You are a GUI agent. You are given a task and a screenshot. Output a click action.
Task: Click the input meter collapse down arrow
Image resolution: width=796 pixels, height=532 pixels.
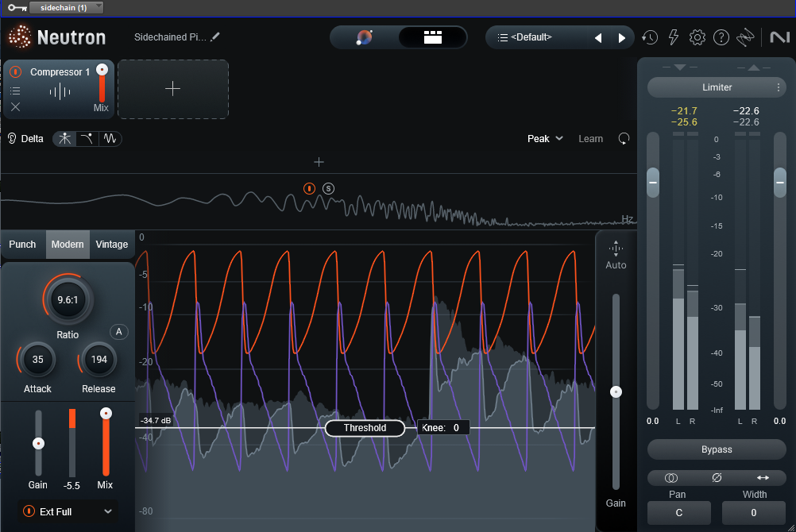pos(680,67)
